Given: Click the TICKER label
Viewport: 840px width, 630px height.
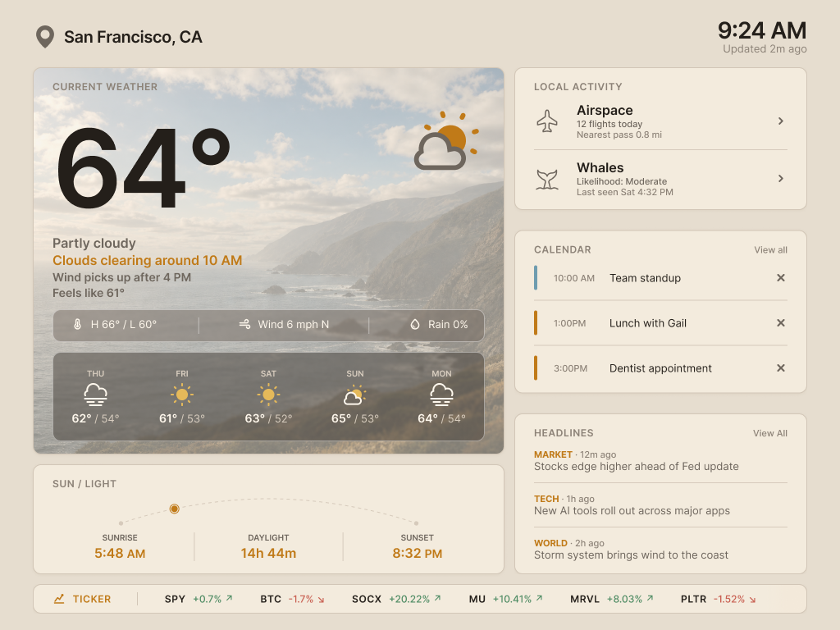Looking at the screenshot, I should click(92, 599).
